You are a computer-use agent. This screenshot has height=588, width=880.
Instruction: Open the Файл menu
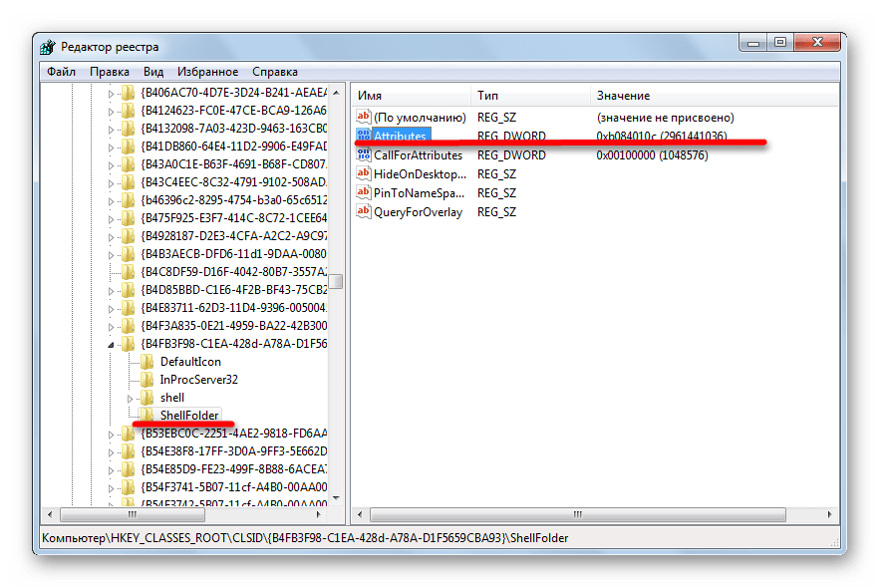pos(61,72)
